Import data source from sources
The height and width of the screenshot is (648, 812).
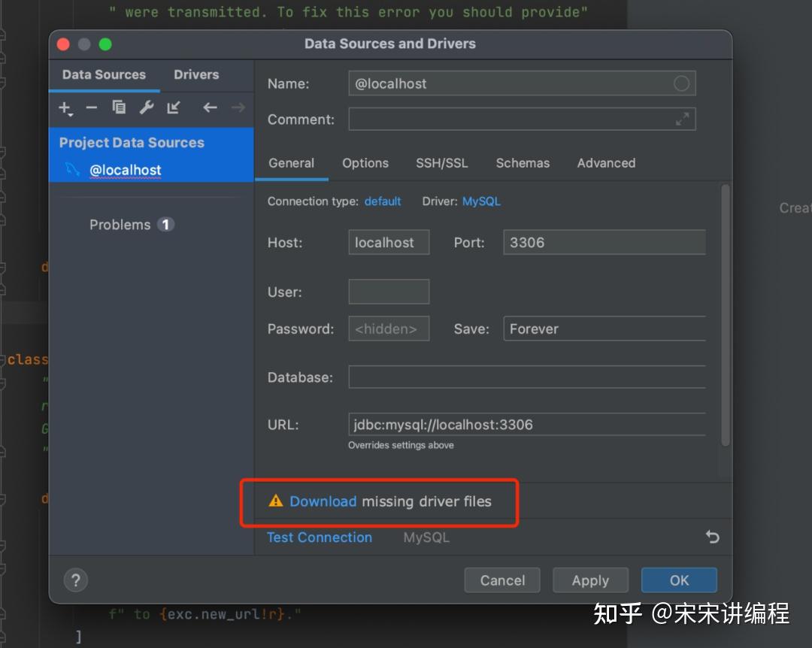tap(174, 107)
